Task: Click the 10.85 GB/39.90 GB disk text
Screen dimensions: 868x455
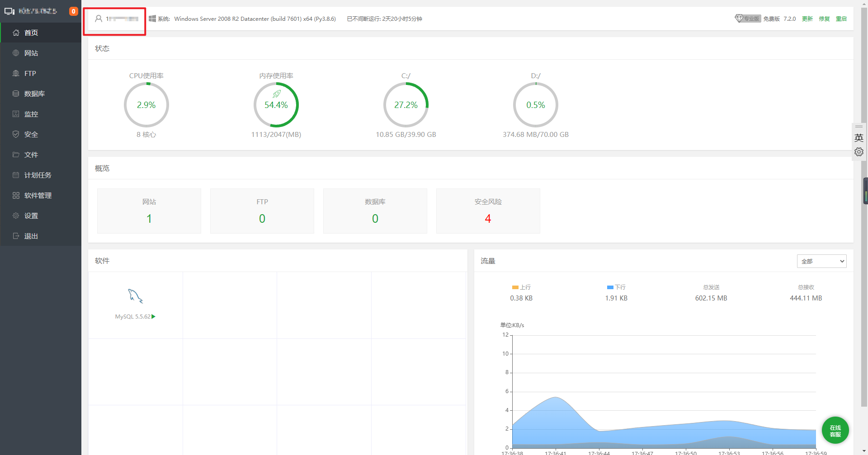Action: 406,135
